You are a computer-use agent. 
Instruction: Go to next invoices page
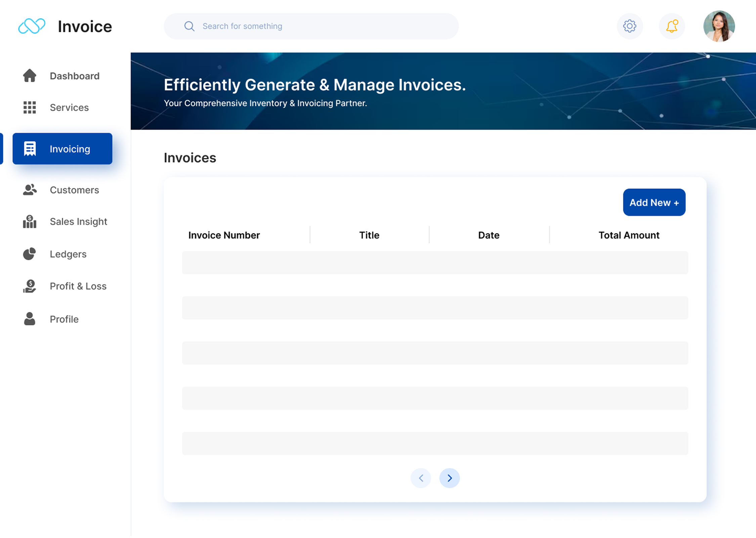pyautogui.click(x=449, y=478)
